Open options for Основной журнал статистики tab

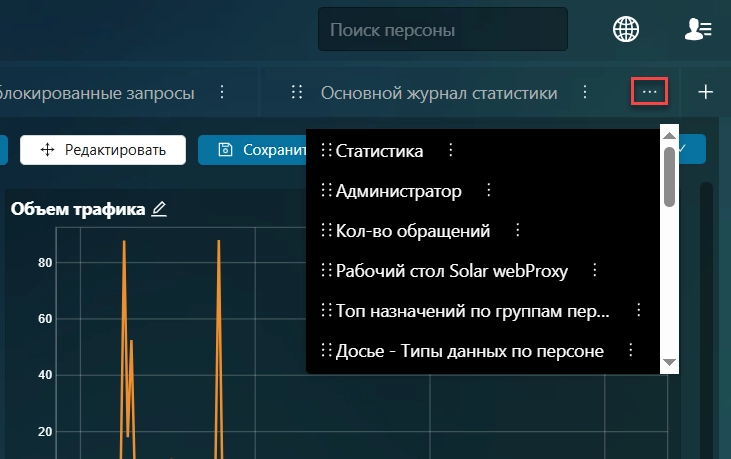coord(584,92)
